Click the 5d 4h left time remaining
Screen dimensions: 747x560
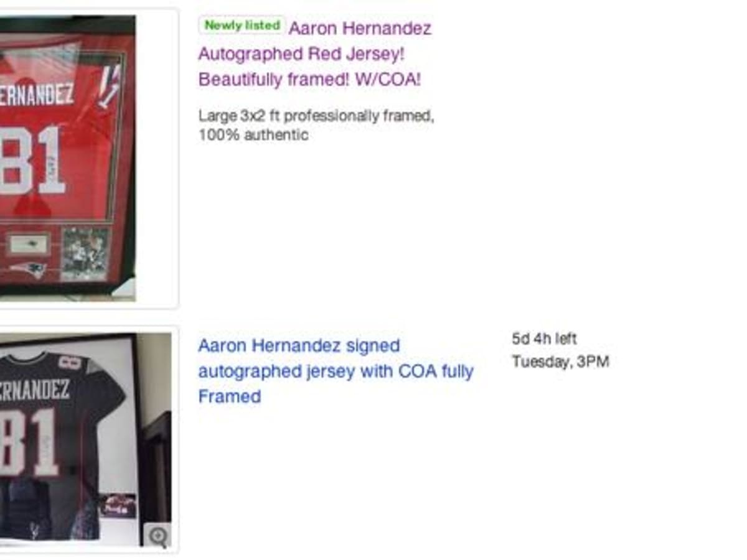click(544, 339)
